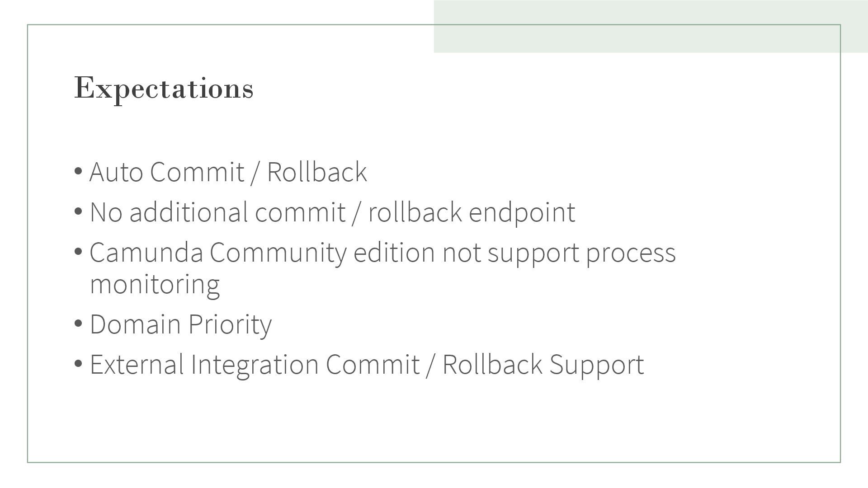Click bullet dot before "External Integration"
The width and height of the screenshot is (868, 488).
click(x=78, y=363)
